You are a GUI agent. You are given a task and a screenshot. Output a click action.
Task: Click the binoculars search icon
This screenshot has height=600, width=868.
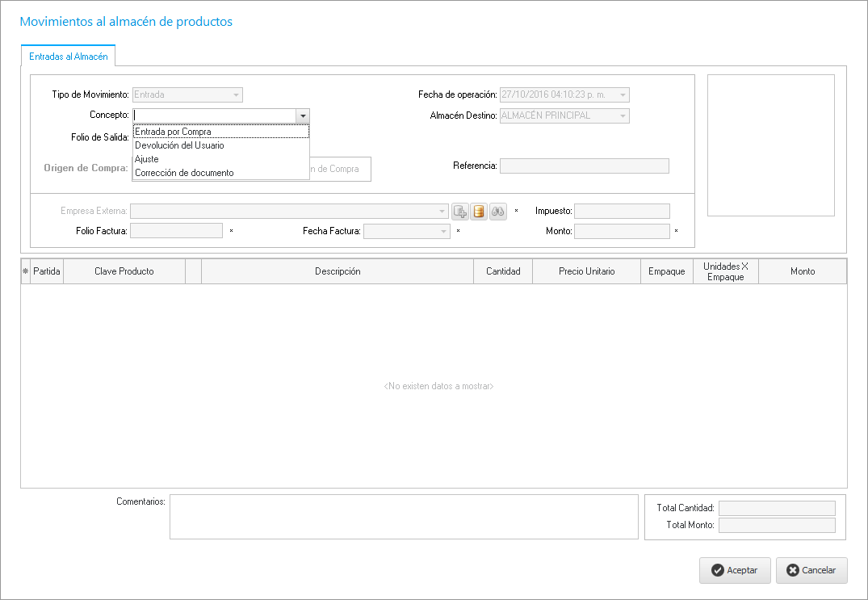coord(498,212)
